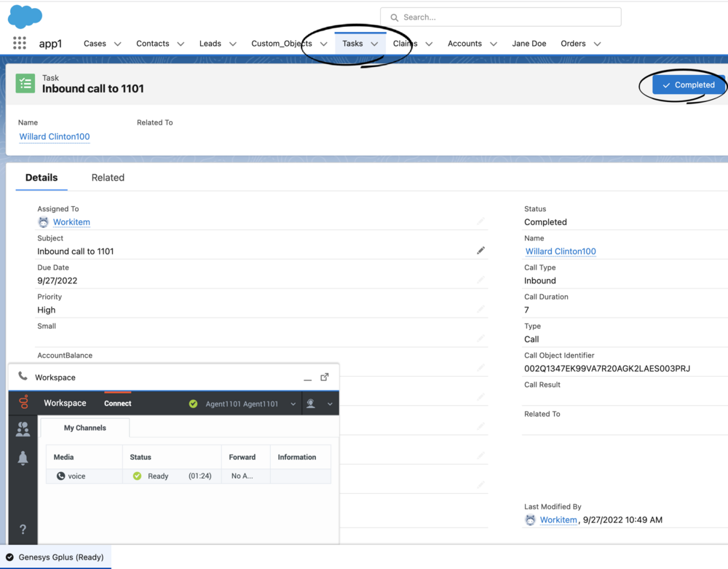
Task: Select the Connect menu in Workspace
Action: coord(117,401)
